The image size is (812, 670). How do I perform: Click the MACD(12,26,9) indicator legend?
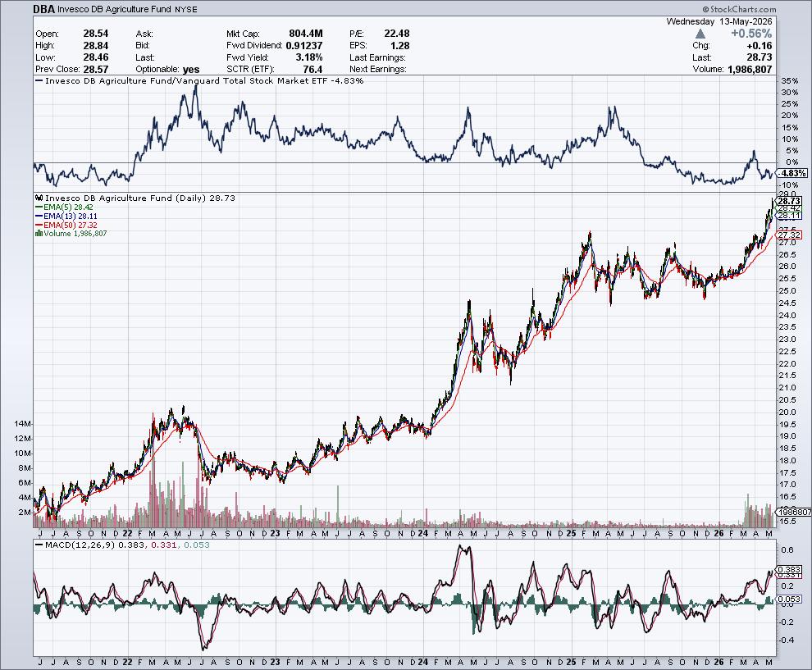(121, 545)
